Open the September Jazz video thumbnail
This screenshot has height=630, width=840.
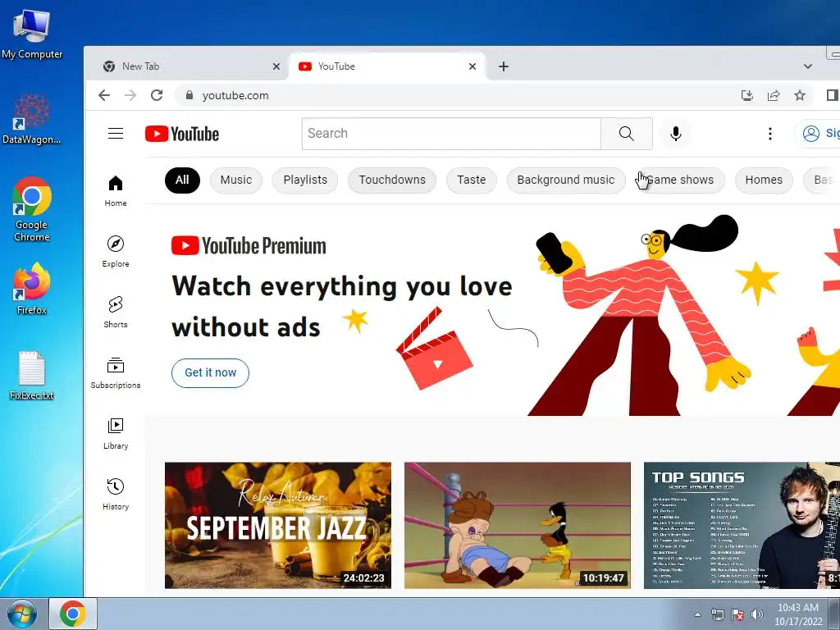pyautogui.click(x=278, y=525)
